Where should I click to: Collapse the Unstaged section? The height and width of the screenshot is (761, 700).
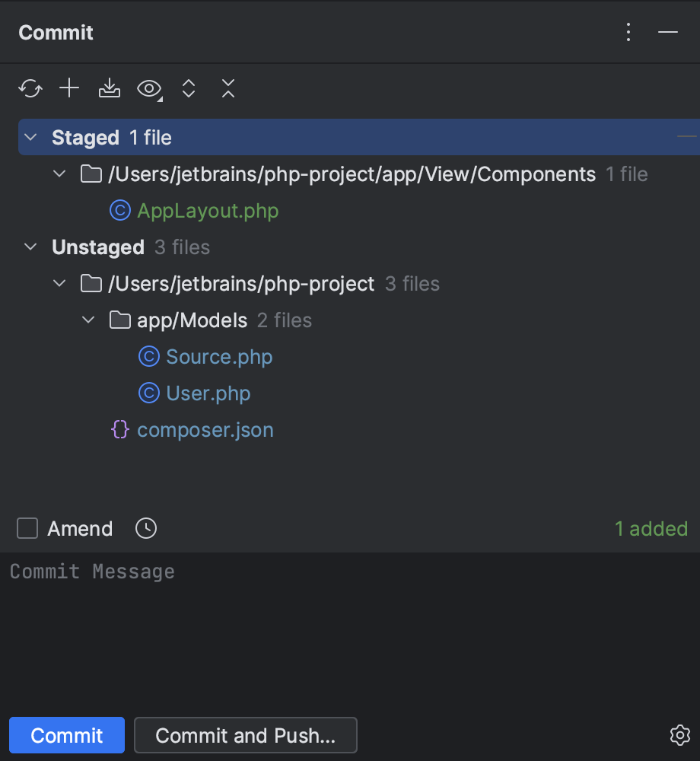(30, 247)
